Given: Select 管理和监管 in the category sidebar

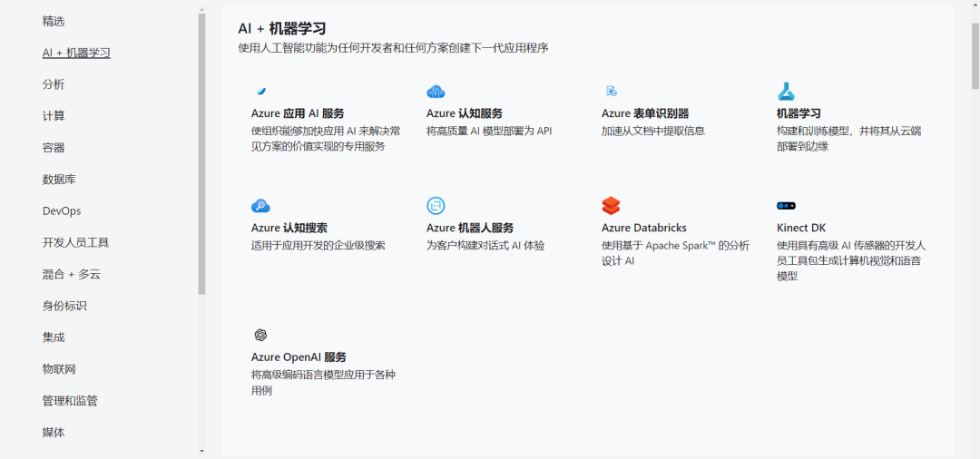Looking at the screenshot, I should click(x=70, y=401).
